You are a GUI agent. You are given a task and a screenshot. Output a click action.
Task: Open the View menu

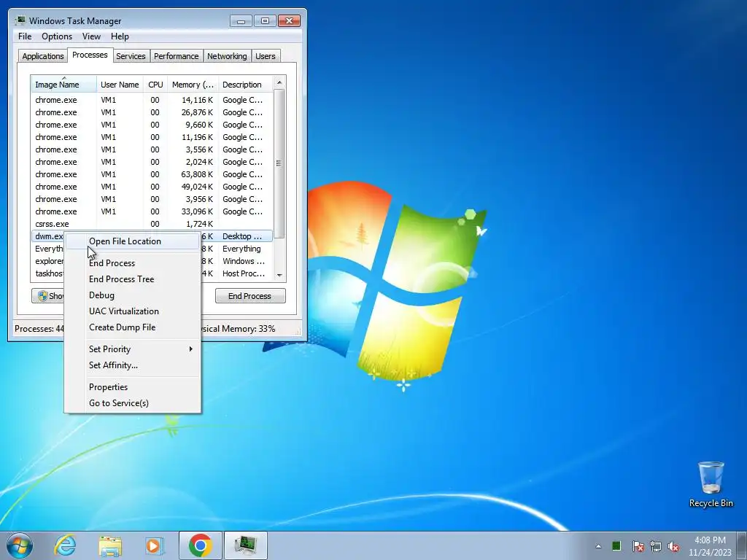click(x=91, y=36)
